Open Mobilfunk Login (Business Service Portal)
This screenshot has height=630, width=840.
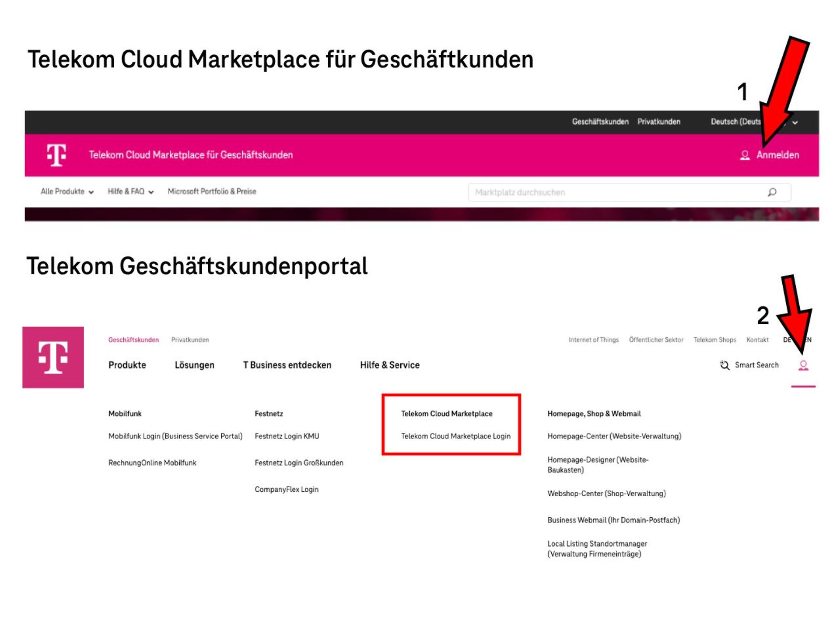pyautogui.click(x=175, y=436)
